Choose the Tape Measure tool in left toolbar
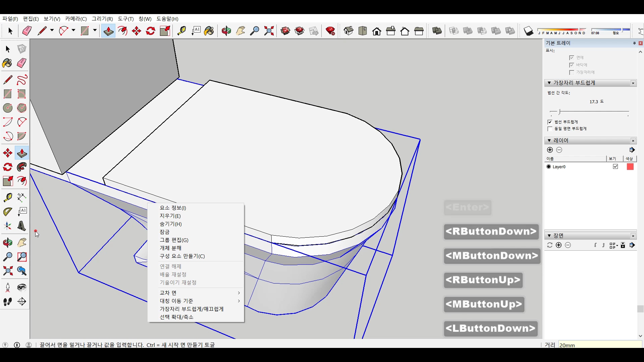 point(7,197)
